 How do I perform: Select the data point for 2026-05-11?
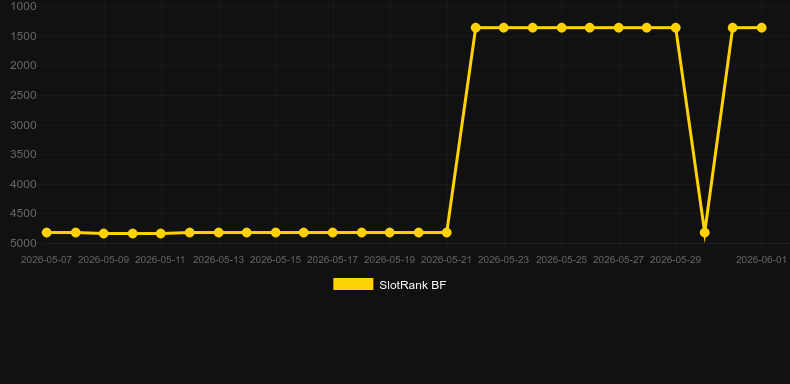point(161,233)
